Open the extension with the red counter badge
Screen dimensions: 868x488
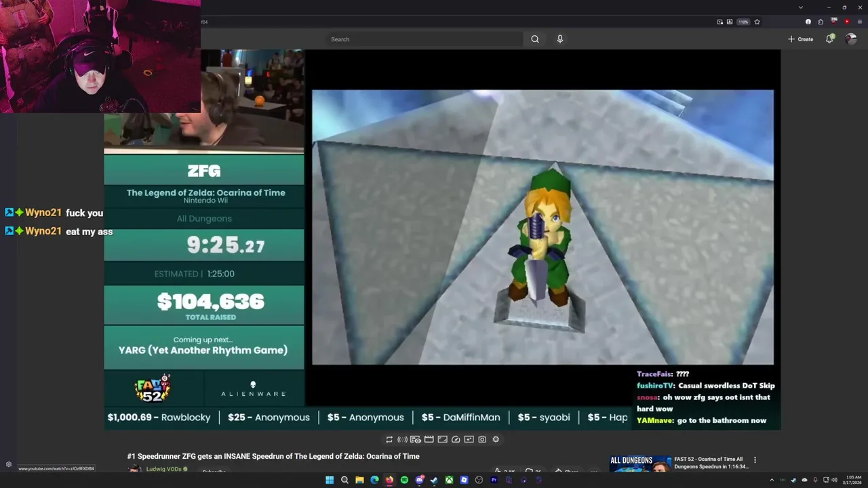834,21
